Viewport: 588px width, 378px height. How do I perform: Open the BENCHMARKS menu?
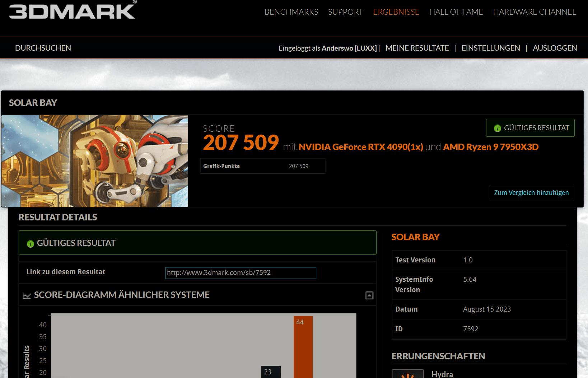coord(291,12)
